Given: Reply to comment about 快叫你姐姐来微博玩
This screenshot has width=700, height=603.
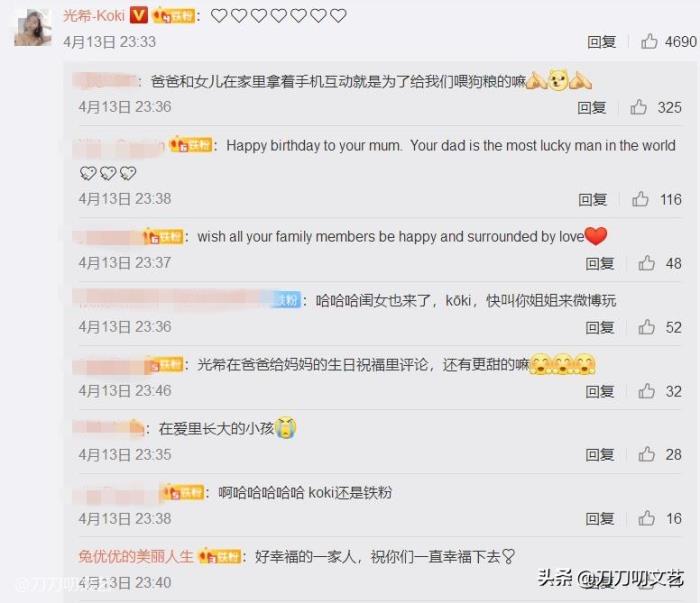Looking at the screenshot, I should click(x=600, y=328).
